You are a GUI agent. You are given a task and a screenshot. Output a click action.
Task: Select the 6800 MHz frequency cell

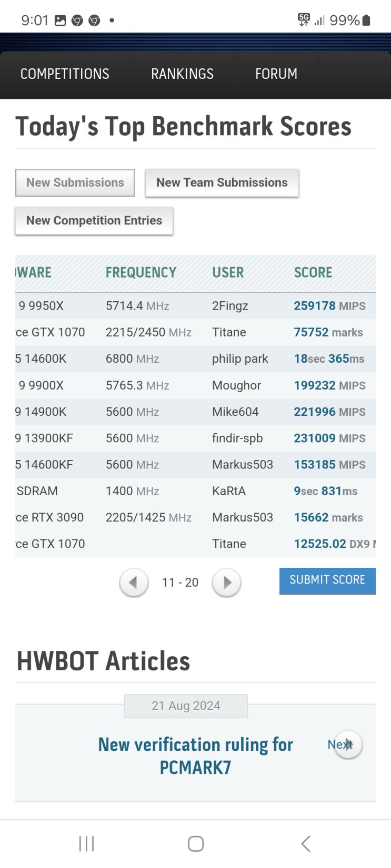point(132,359)
